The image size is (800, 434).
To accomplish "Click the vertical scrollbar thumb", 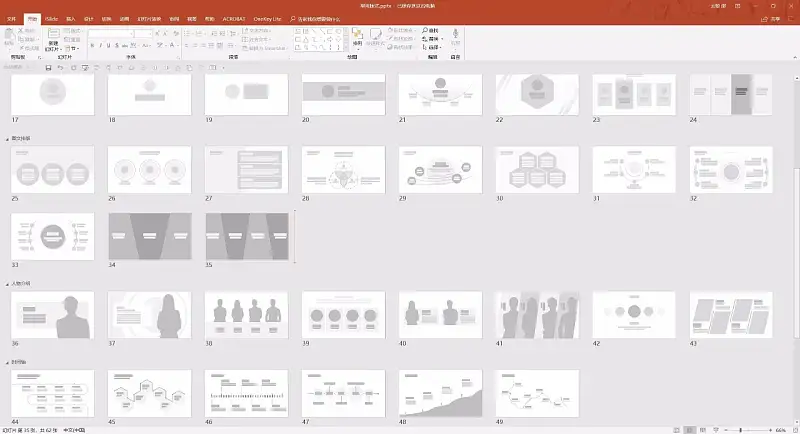I will (x=796, y=252).
